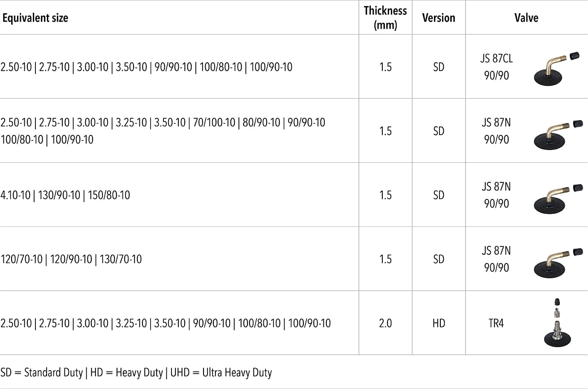Click the size list starting with 4.10-10
This screenshot has height=389, width=588.
pyautogui.click(x=65, y=195)
